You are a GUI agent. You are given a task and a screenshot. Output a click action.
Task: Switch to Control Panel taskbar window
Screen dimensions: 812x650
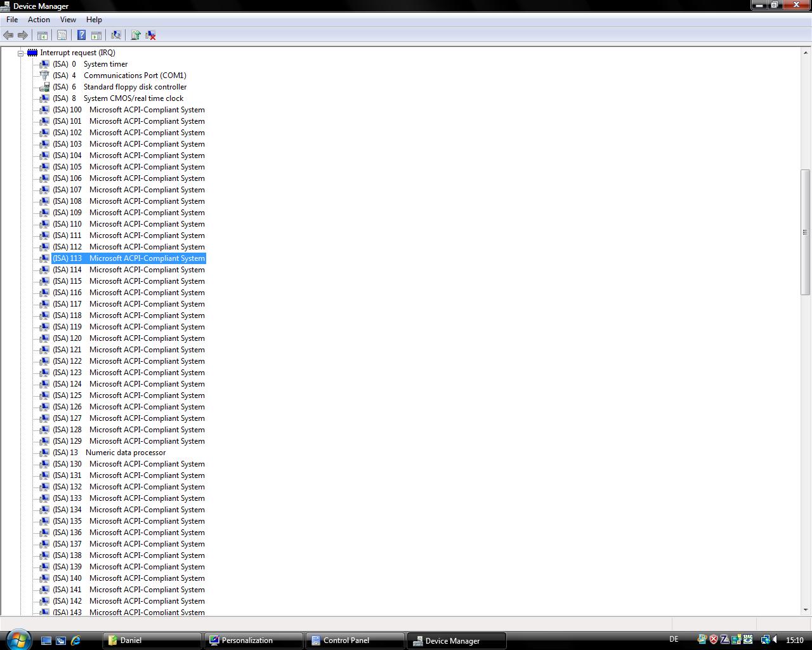tap(355, 640)
